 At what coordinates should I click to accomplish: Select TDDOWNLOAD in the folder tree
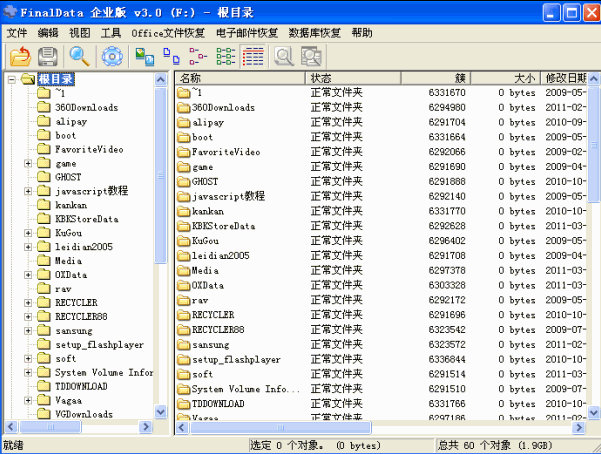coord(81,386)
